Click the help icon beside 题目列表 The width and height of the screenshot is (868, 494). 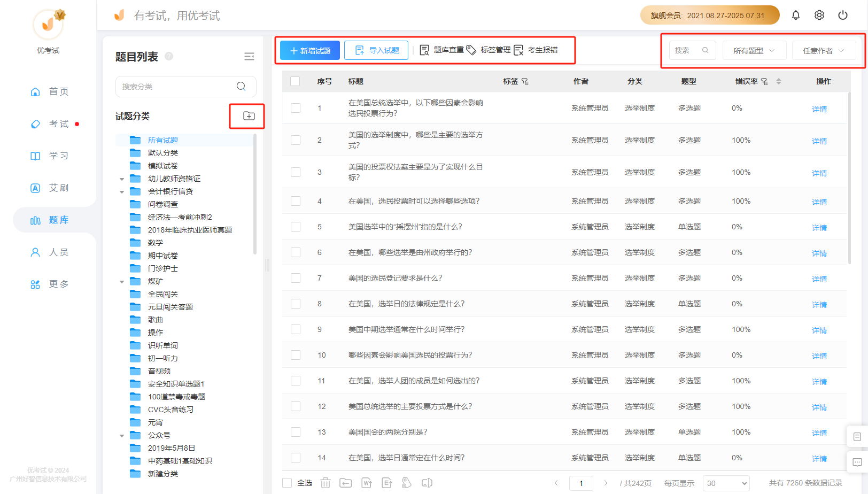pyautogui.click(x=169, y=56)
